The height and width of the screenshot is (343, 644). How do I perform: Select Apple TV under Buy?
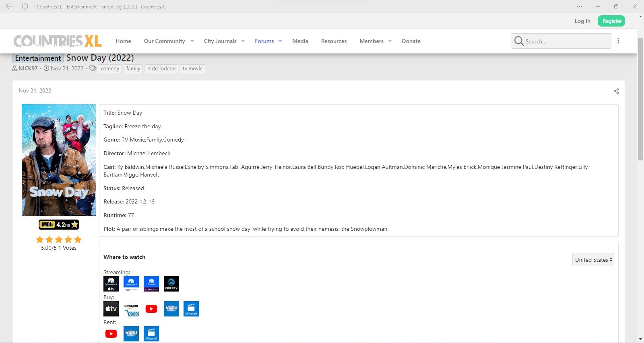click(x=111, y=309)
